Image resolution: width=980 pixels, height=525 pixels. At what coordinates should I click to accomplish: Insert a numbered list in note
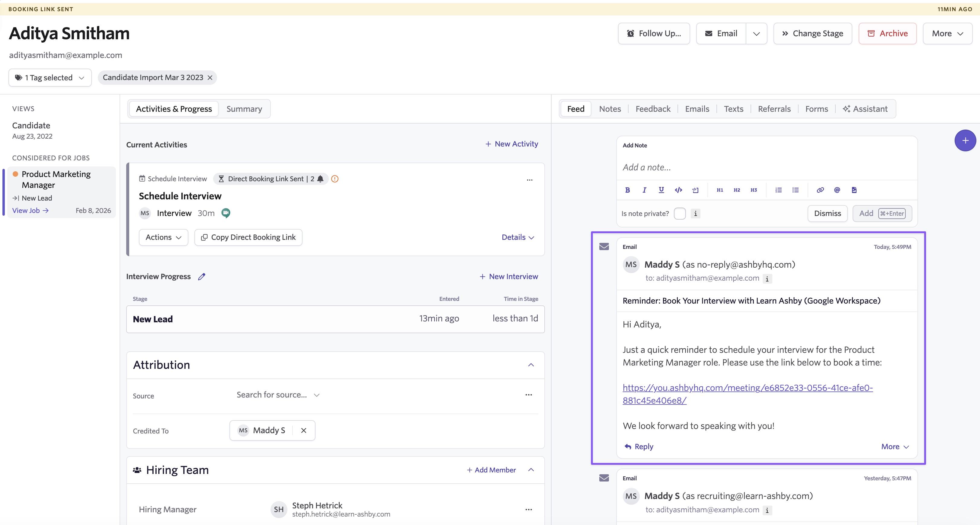pyautogui.click(x=778, y=190)
